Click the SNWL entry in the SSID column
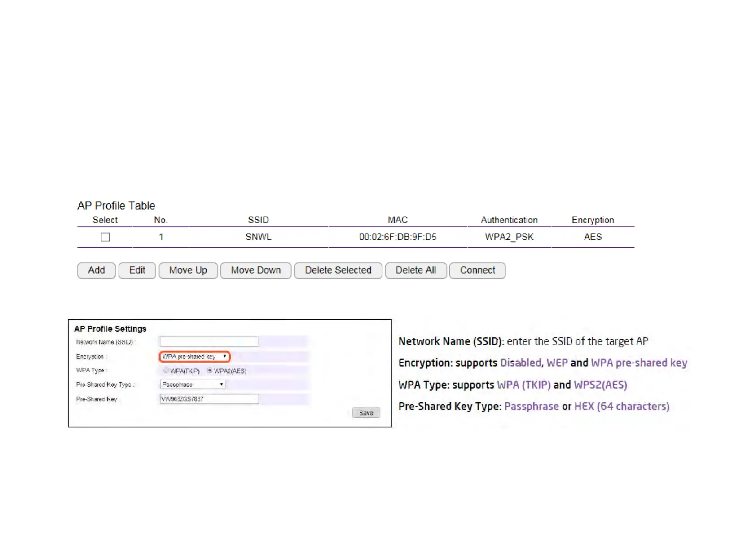This screenshot has width=756, height=535. tap(258, 237)
